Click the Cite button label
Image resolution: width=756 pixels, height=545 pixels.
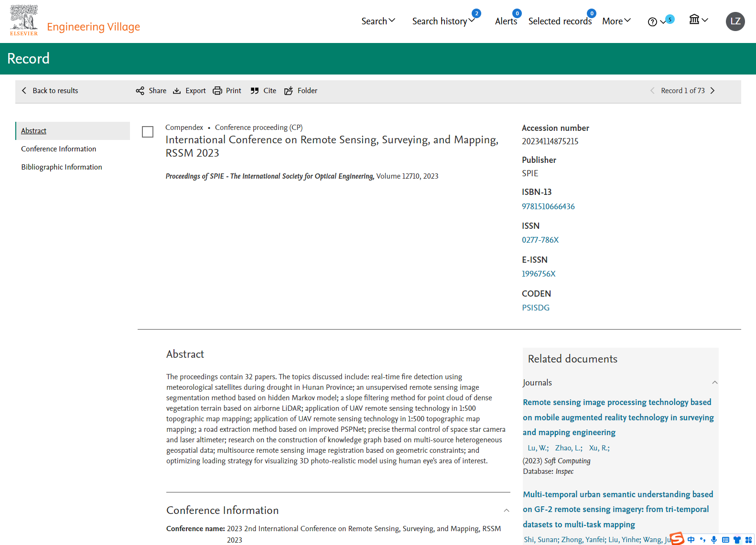(270, 91)
